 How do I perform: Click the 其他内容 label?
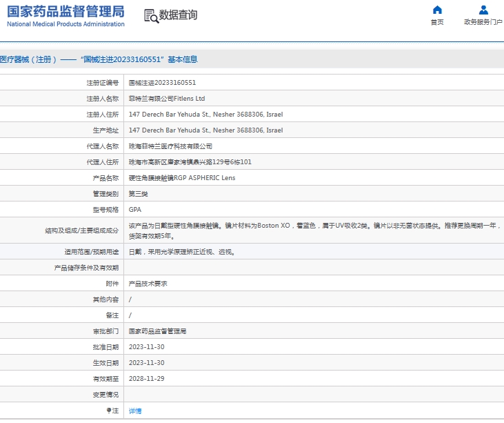[x=105, y=299]
